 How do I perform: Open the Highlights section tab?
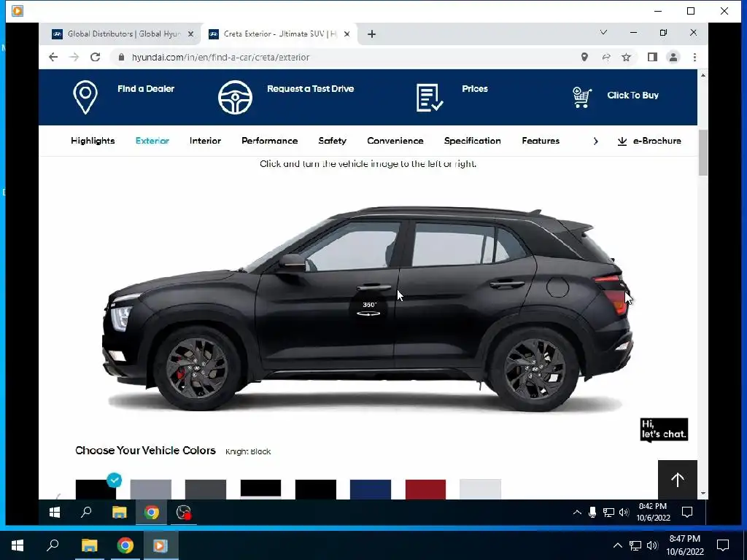(93, 141)
